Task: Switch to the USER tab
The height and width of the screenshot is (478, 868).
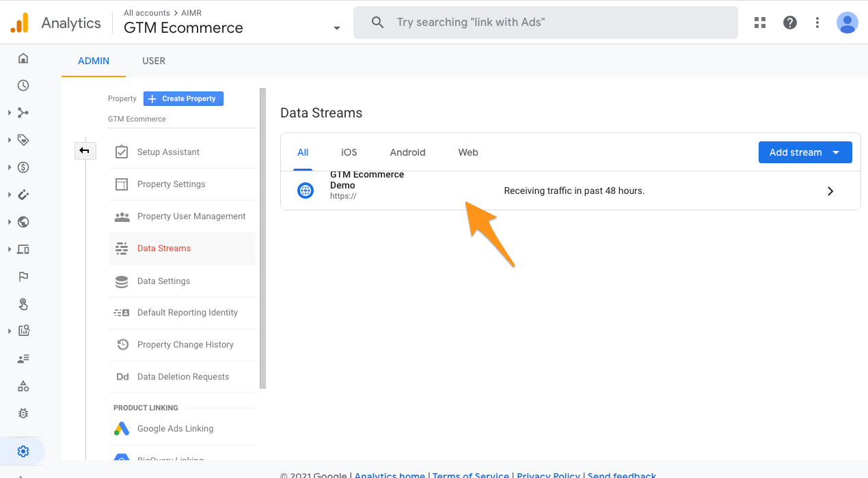Action: 154,61
